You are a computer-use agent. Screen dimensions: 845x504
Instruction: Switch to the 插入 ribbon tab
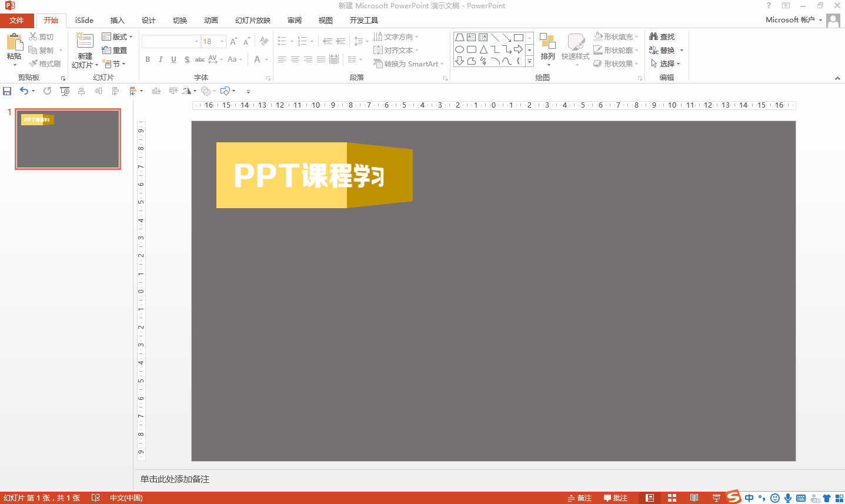(117, 19)
